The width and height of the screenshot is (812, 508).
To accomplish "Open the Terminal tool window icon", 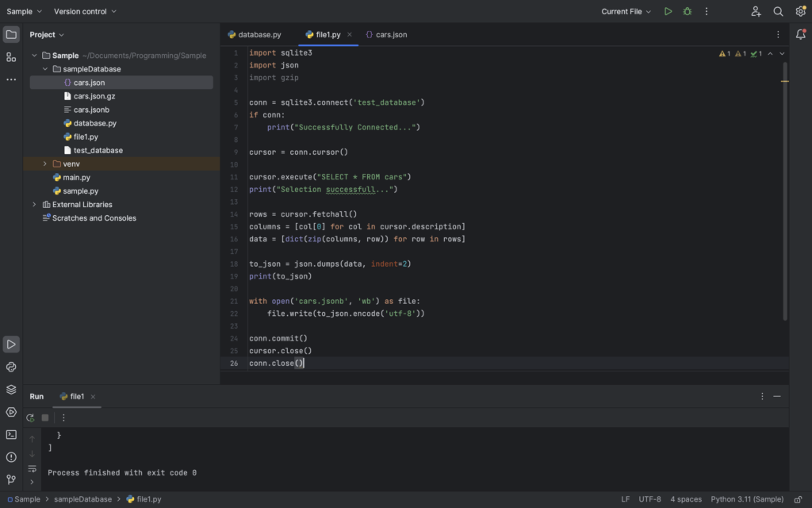I will coord(11,434).
